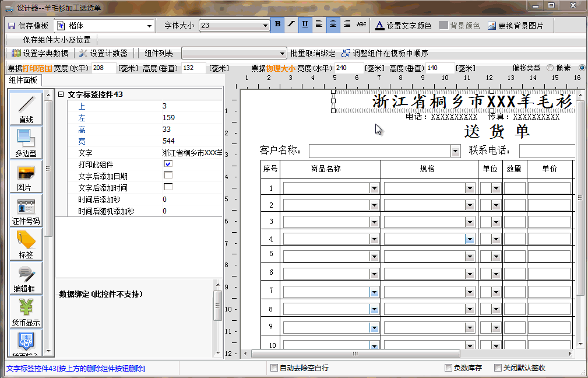
Task: Toggle underline text formatting
Action: click(305, 24)
